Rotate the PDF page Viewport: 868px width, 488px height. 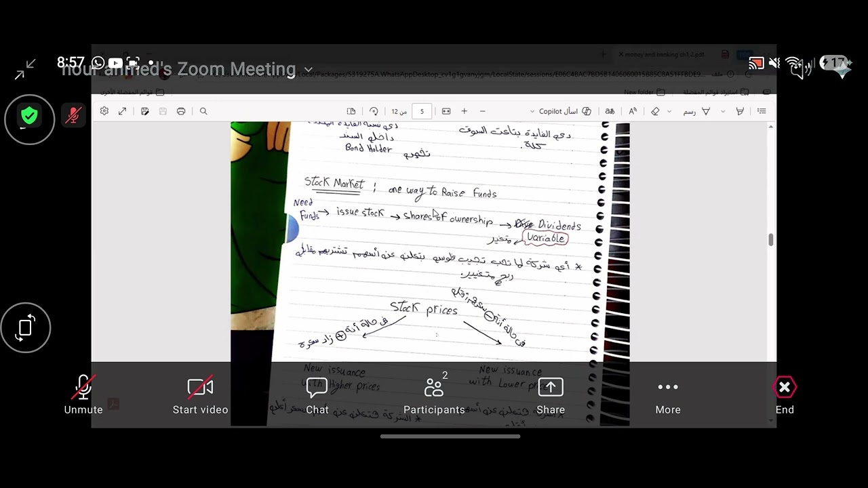[374, 111]
